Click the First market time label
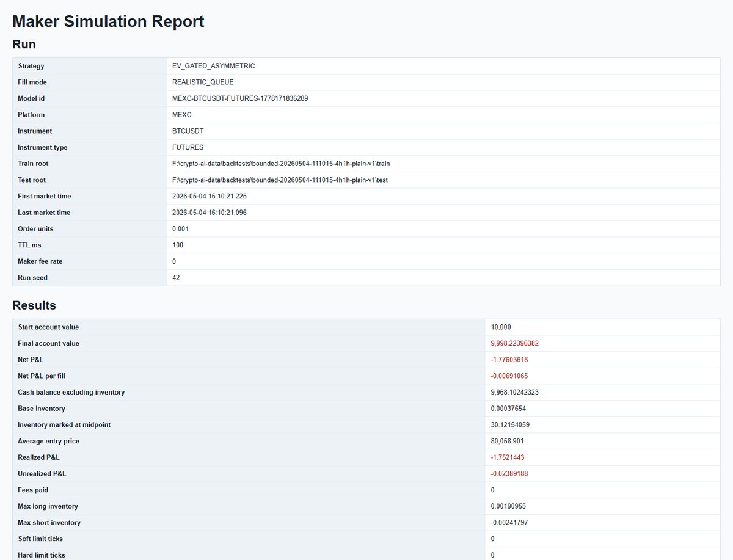The height and width of the screenshot is (560, 733). point(45,196)
